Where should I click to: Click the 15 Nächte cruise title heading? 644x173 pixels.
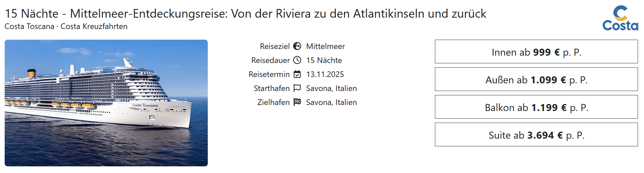click(245, 14)
